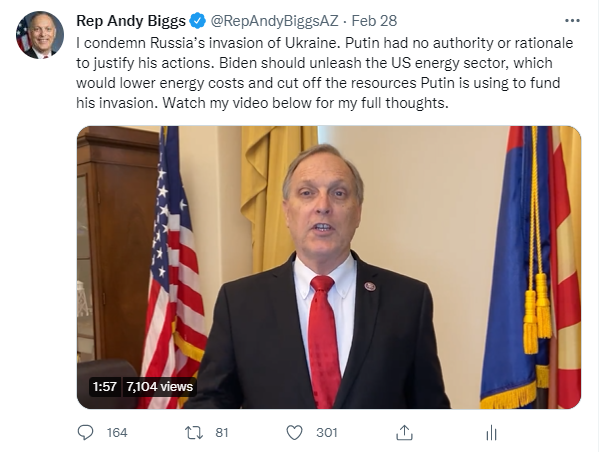Open share options upload icon
600x452 pixels.
pos(404,432)
